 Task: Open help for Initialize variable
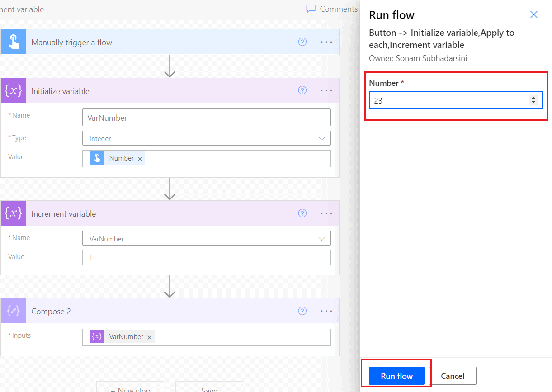(x=302, y=90)
